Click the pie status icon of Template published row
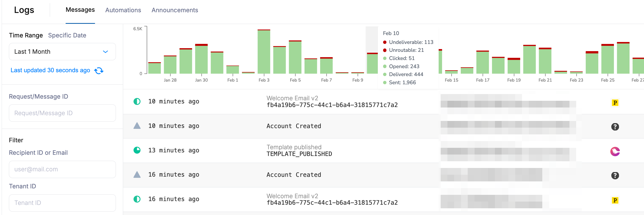Viewport: 644px width, 215px height. point(137,150)
